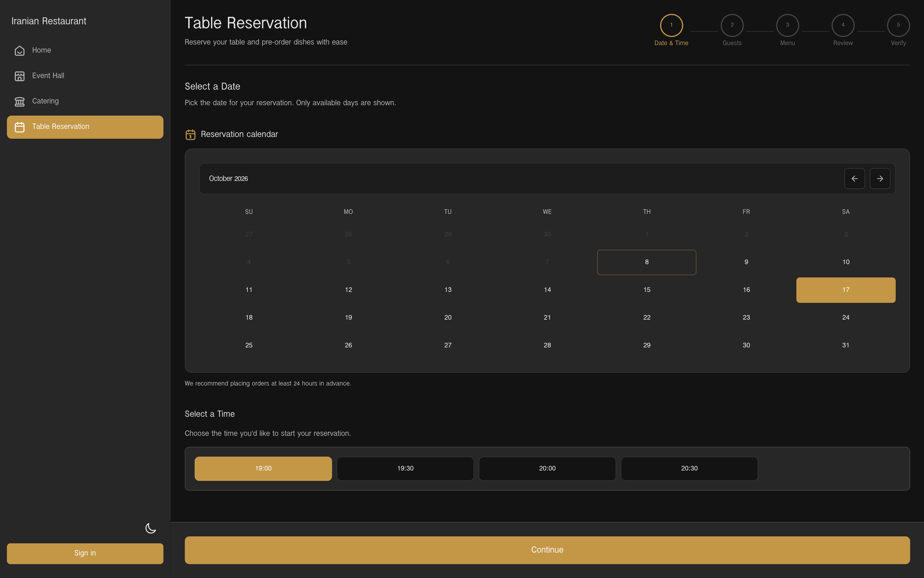Viewport: 924px width, 578px height.
Task: Open the Table Reservation menu item
Action: (85, 127)
